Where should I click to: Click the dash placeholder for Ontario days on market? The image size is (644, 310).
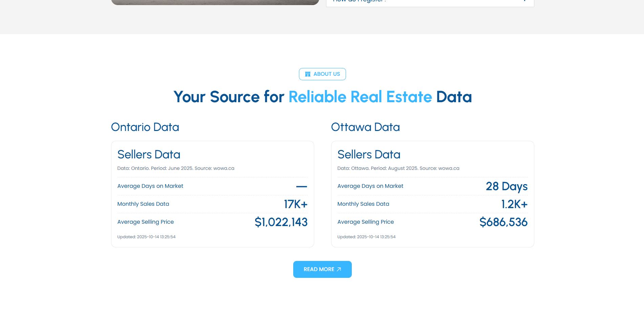coord(301,186)
